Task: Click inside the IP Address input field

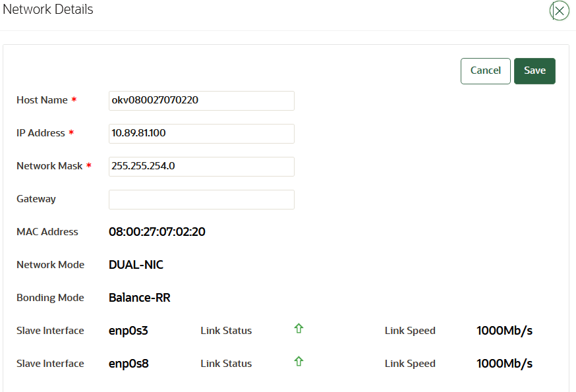Action: click(201, 133)
